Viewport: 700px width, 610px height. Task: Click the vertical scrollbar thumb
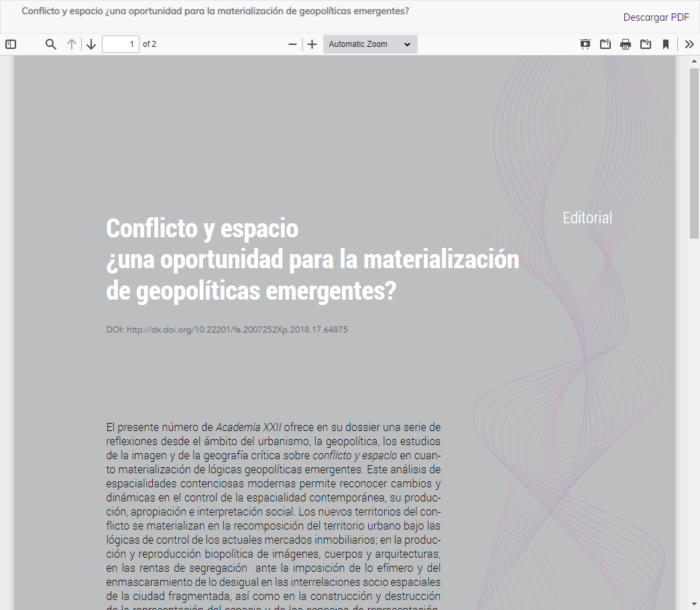(x=694, y=154)
